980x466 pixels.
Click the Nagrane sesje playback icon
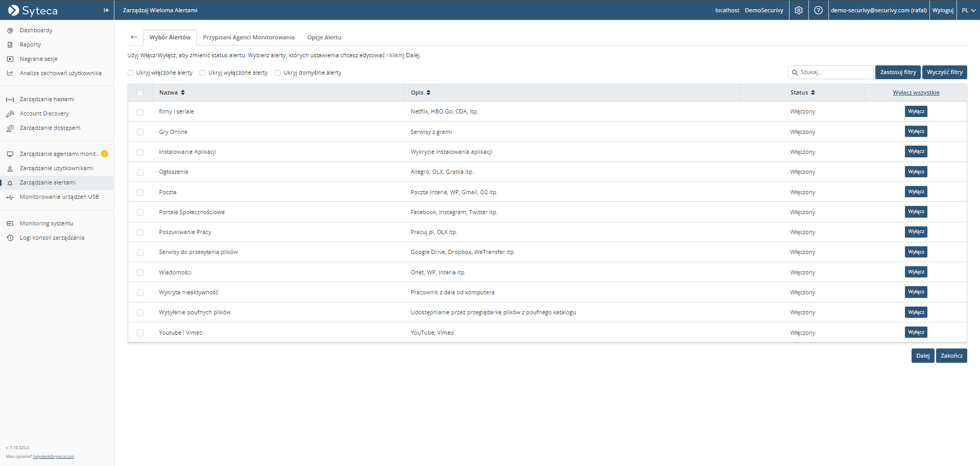[x=10, y=59]
